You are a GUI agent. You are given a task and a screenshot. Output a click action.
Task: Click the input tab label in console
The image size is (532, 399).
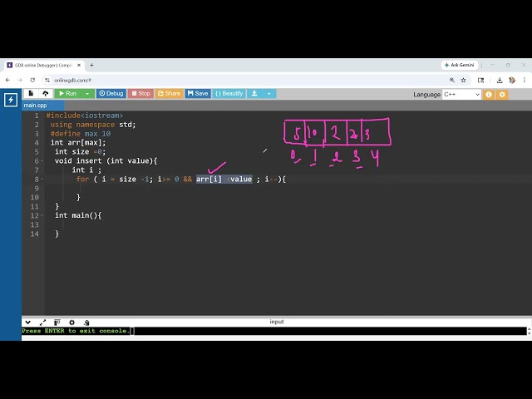coord(277,322)
